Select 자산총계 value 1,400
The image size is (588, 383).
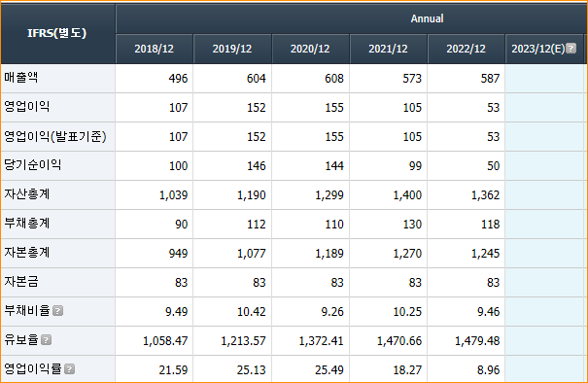pos(407,195)
